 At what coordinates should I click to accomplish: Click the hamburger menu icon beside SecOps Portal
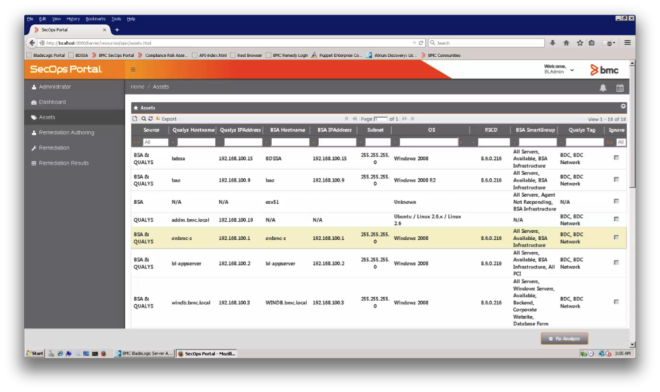tap(133, 69)
